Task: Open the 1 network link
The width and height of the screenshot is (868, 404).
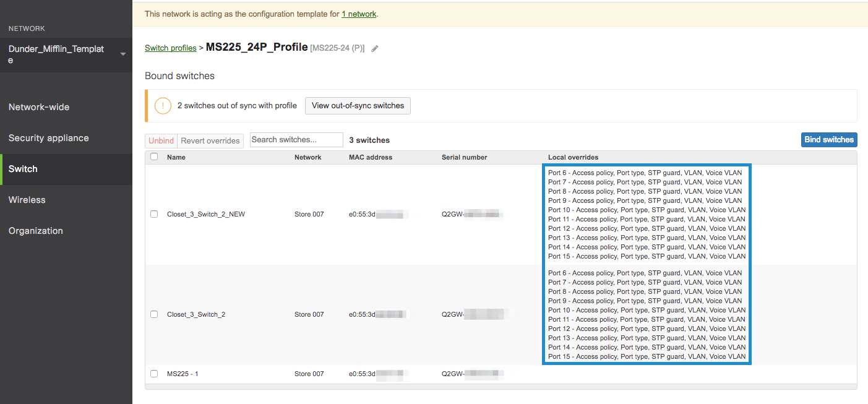Action: point(359,14)
